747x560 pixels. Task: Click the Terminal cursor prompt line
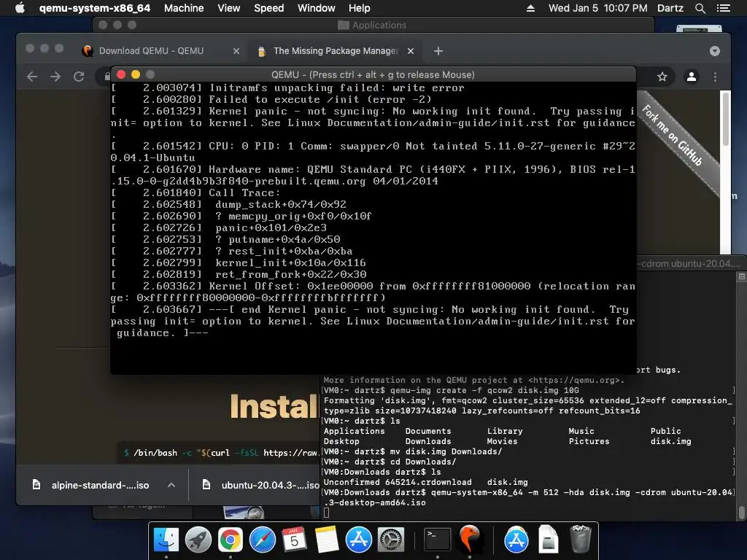[326, 513]
